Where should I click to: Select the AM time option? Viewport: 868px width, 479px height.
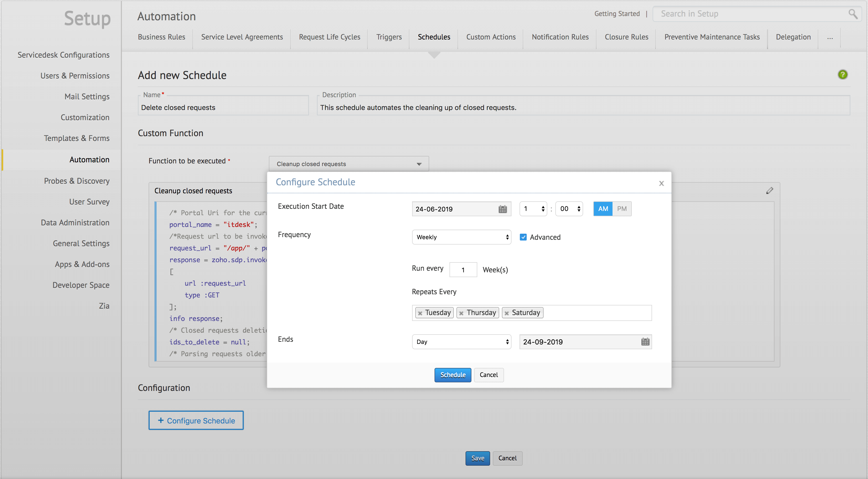pos(603,209)
